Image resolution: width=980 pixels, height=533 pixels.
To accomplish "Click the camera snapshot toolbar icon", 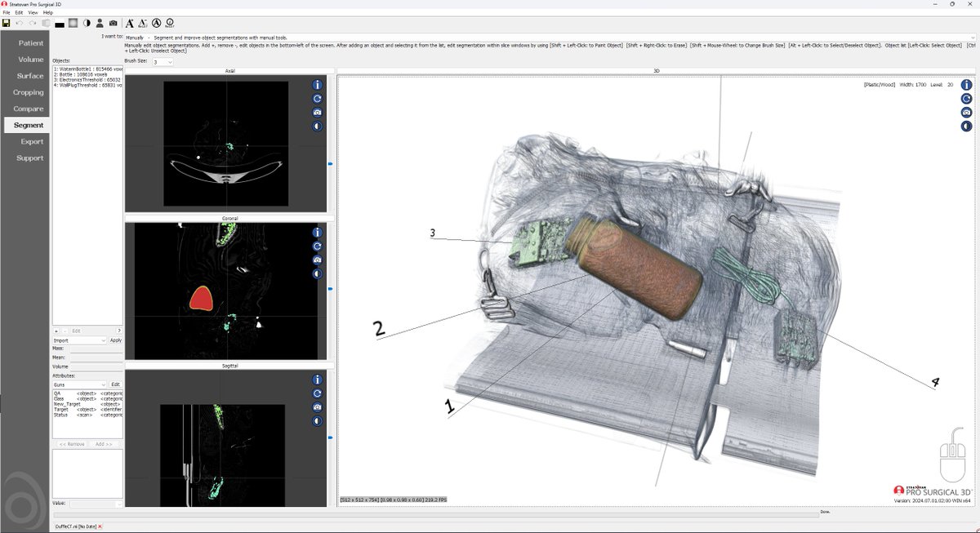I will pyautogui.click(x=114, y=23).
